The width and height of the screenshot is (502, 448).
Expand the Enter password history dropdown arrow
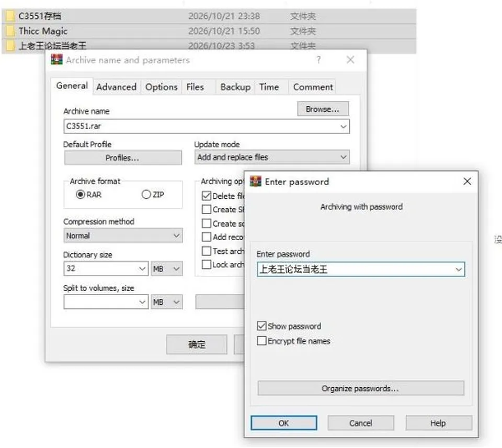click(x=459, y=270)
